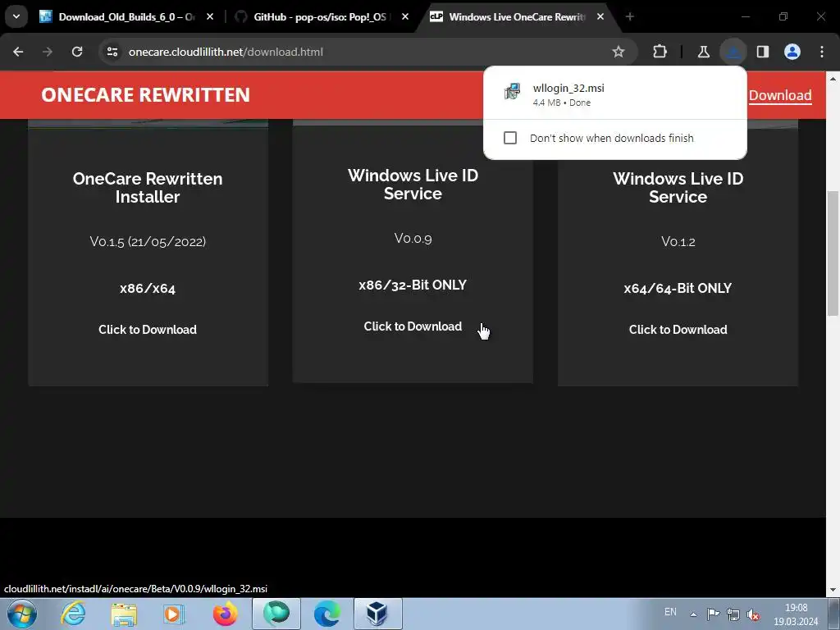
Task: Check Don't show when downloads finish
Action: click(x=510, y=138)
